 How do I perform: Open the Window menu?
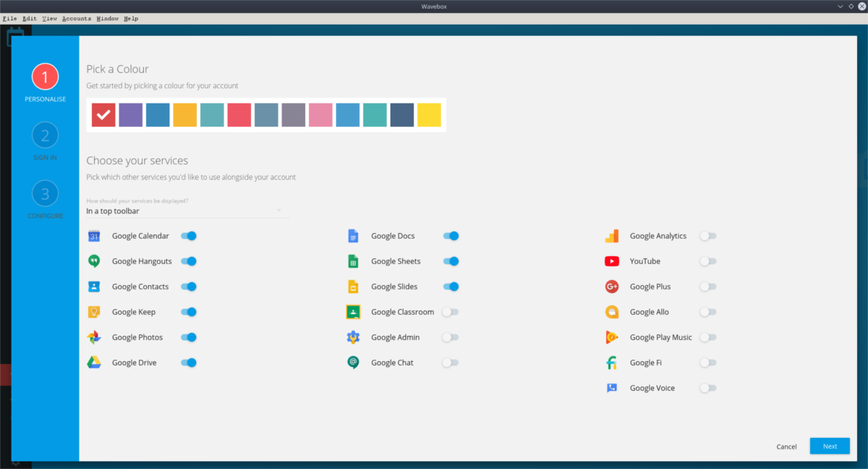[107, 18]
